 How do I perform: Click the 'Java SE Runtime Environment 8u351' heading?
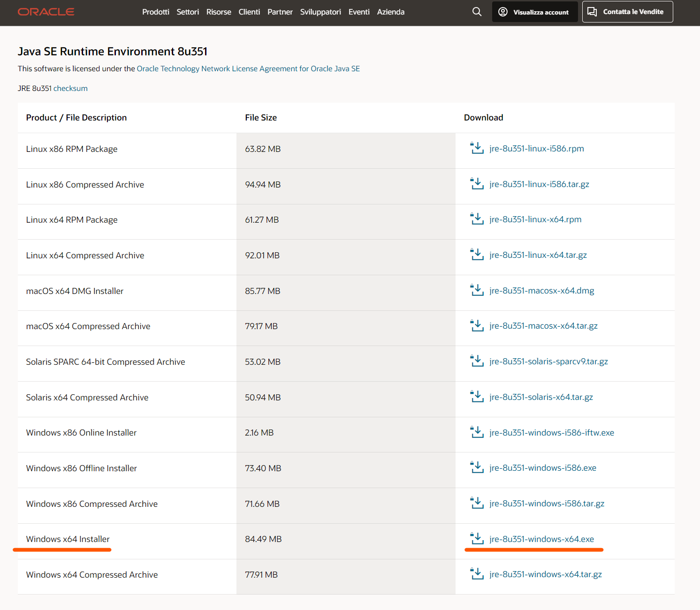pos(113,52)
